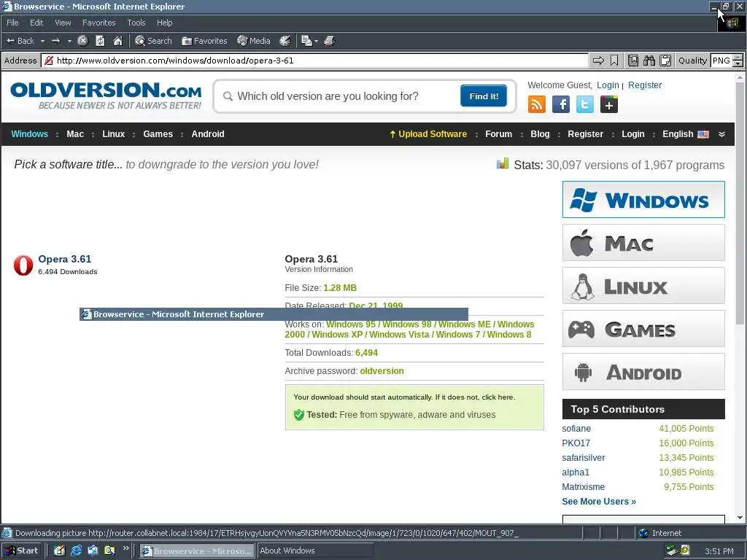
Task: Open Internet Explorer quick launch icon
Action: pyautogui.click(x=76, y=551)
